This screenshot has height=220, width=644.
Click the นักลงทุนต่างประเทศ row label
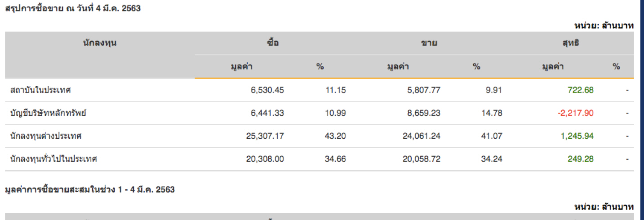click(x=45, y=136)
